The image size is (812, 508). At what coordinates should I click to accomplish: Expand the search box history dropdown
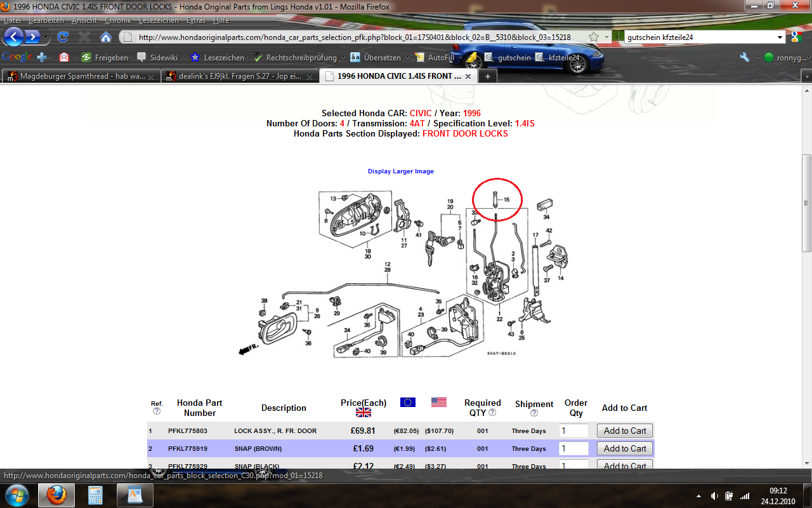780,37
